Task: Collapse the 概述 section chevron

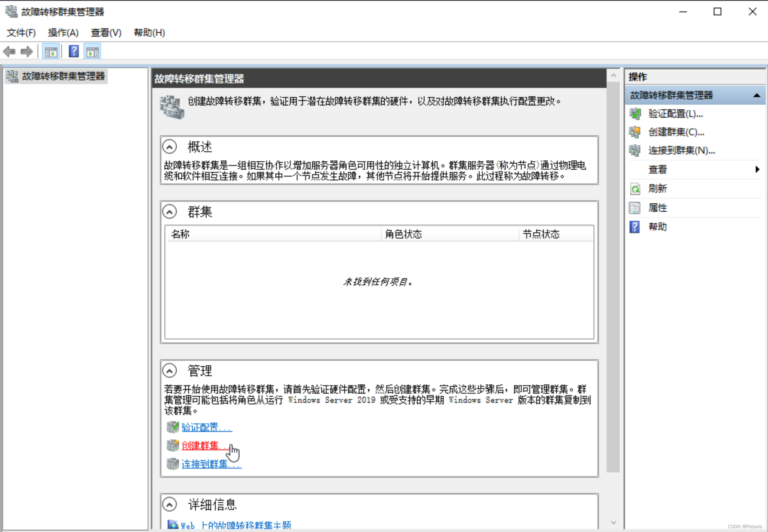Action: pos(169,146)
